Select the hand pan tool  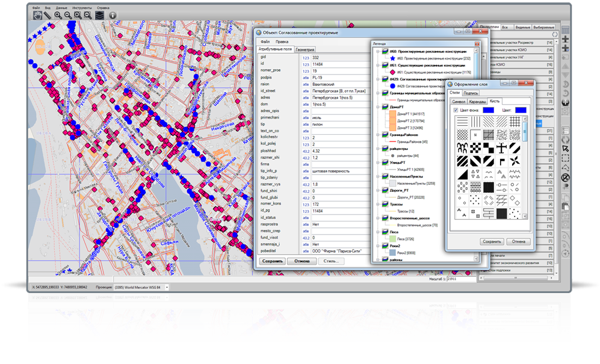coord(37,16)
